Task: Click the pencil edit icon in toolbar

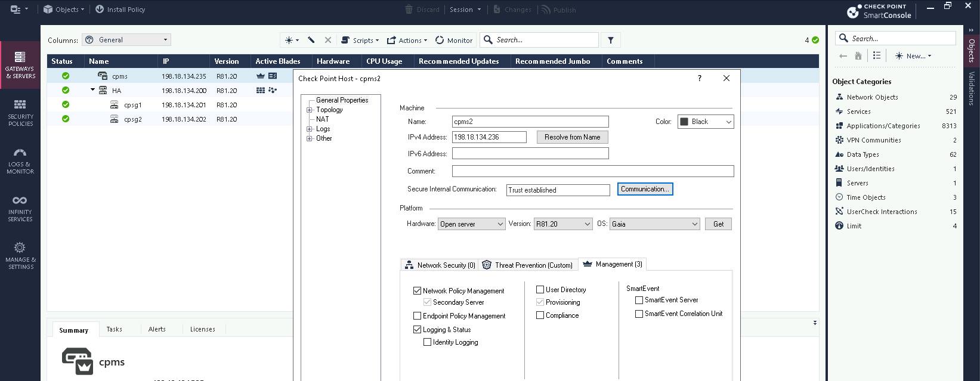Action: point(311,40)
